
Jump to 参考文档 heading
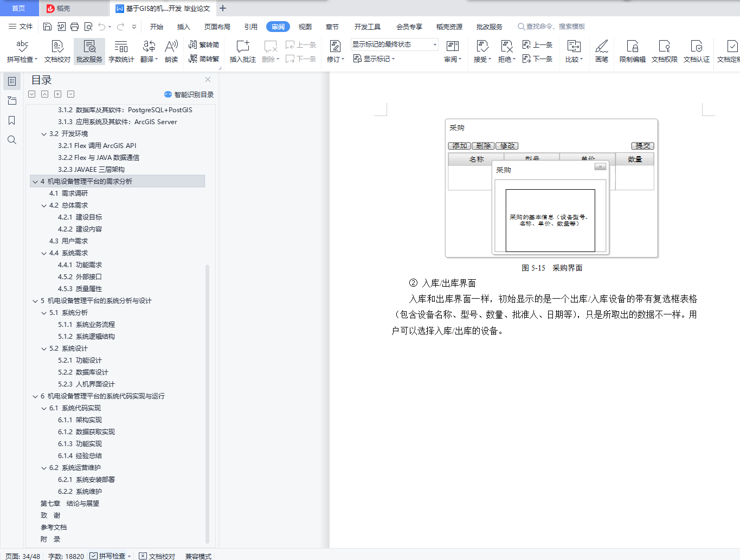54,527
